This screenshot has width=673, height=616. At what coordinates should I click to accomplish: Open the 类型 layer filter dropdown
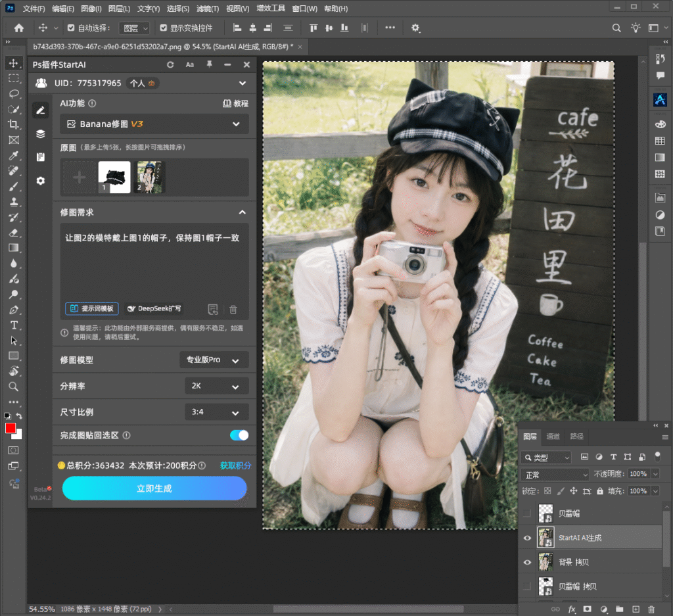coord(546,458)
